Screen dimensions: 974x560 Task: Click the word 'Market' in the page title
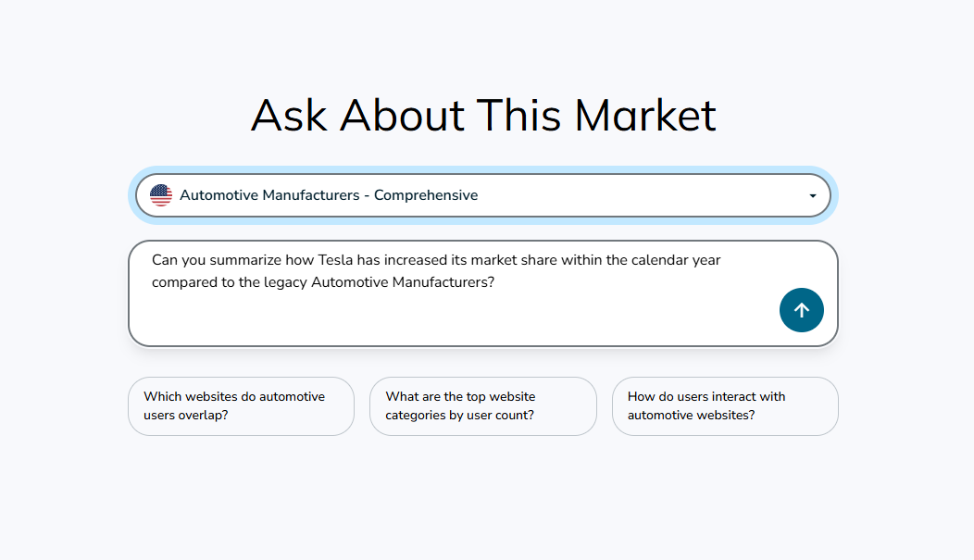645,116
